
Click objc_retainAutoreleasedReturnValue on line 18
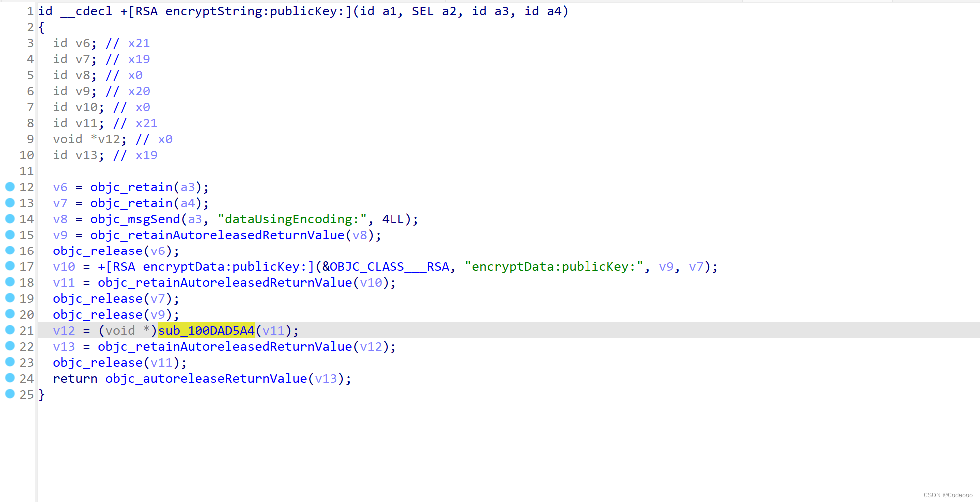pos(225,283)
